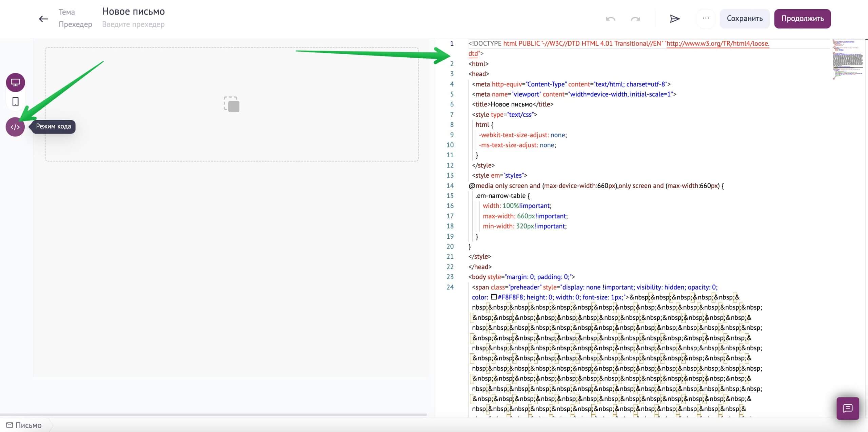Click the undo arrow icon
Image resolution: width=868 pixels, height=432 pixels.
tap(610, 19)
